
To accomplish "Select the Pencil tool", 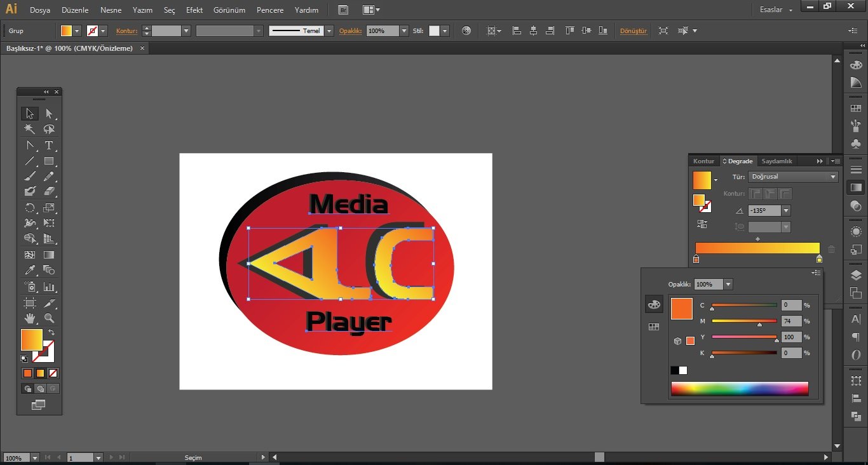I will coord(49,176).
